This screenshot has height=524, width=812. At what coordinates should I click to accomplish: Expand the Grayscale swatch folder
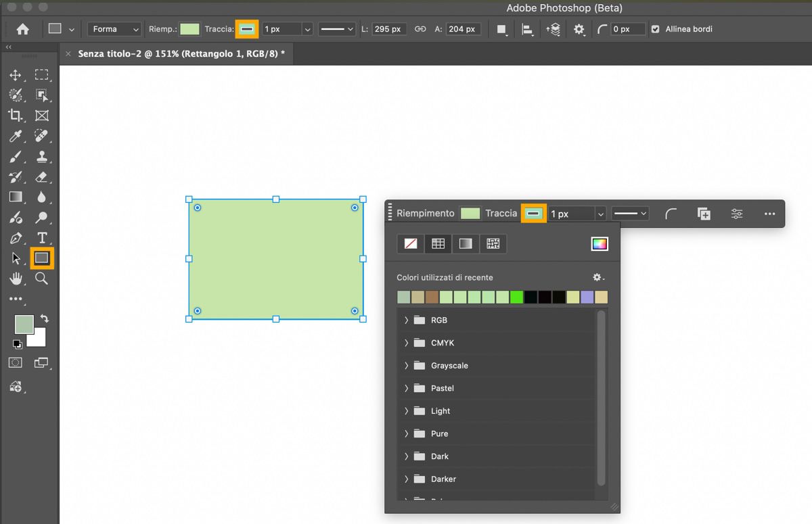click(406, 366)
